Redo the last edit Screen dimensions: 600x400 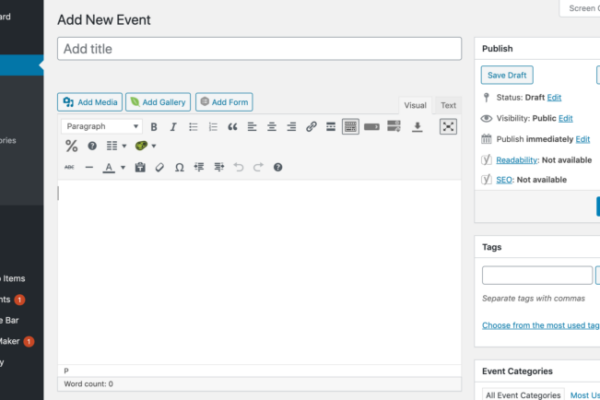[x=258, y=167]
